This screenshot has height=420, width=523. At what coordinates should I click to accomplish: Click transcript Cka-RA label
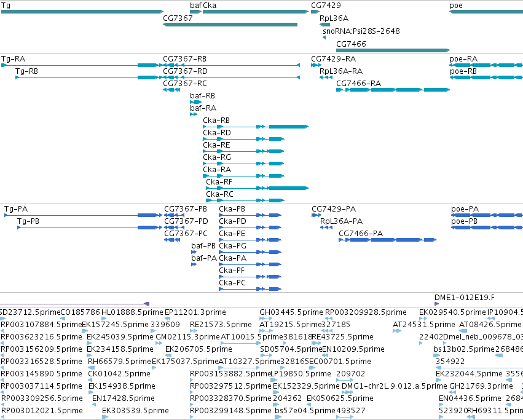[217, 170]
